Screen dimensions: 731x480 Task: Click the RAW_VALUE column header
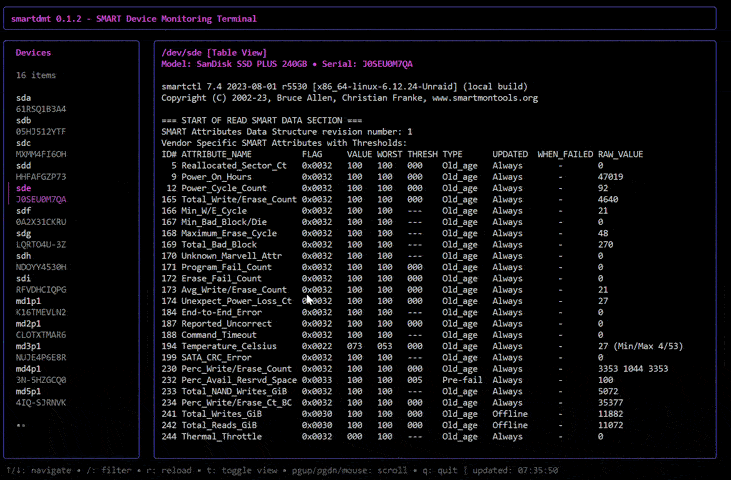click(x=621, y=154)
